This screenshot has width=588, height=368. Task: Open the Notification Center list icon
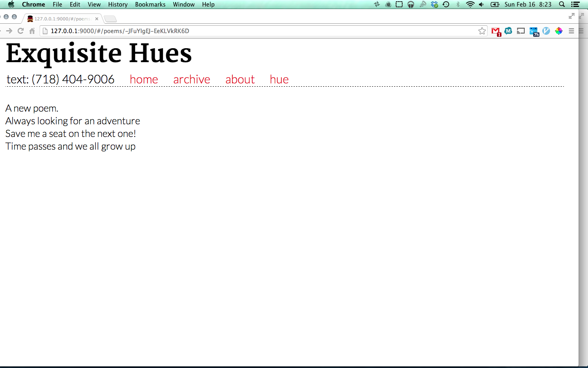(x=575, y=4)
